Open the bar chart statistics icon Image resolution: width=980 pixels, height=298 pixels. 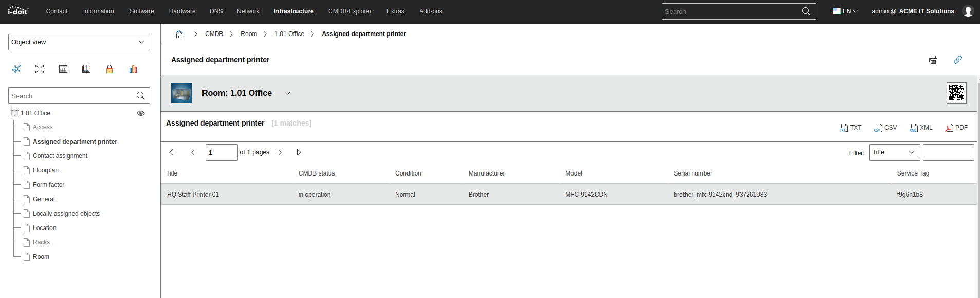coord(133,69)
